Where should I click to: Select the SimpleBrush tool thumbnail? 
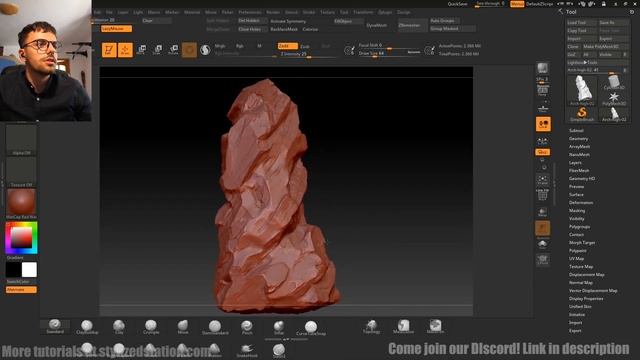coord(582,113)
